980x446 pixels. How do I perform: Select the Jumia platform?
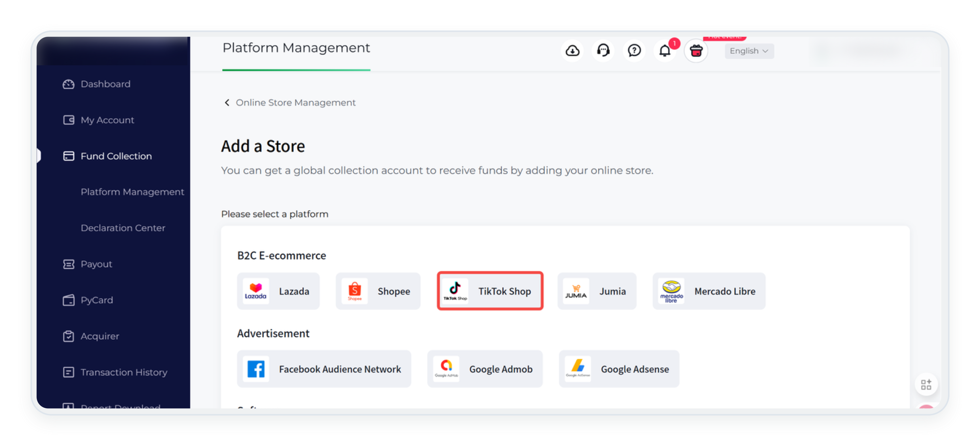[597, 291]
